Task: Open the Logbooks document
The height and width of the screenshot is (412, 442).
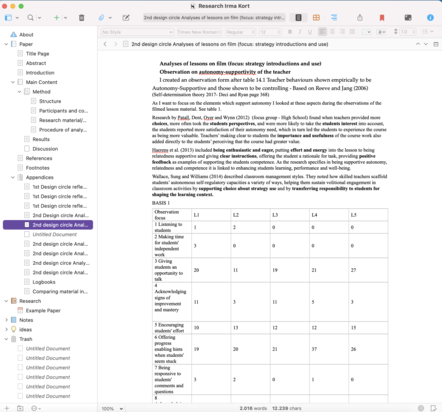Action: point(44,282)
